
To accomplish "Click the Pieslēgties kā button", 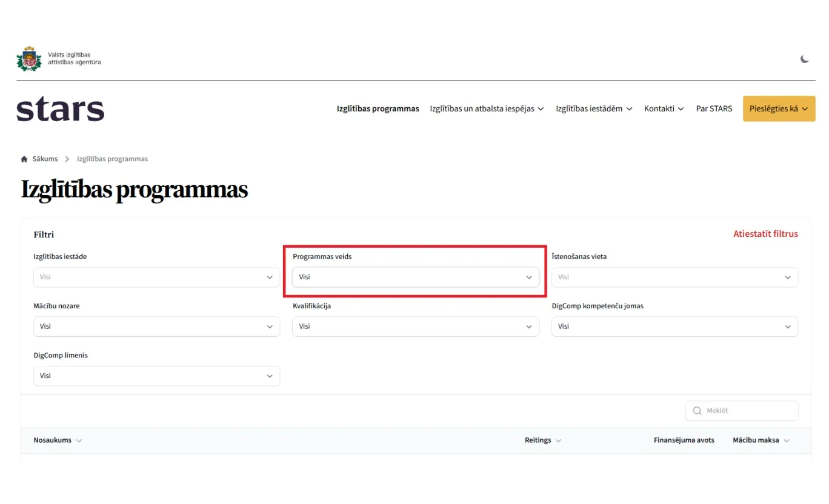I will pos(779,108).
